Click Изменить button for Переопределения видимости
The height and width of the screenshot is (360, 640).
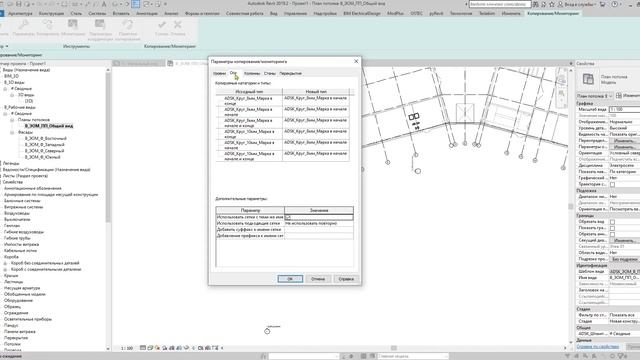pyautogui.click(x=624, y=140)
